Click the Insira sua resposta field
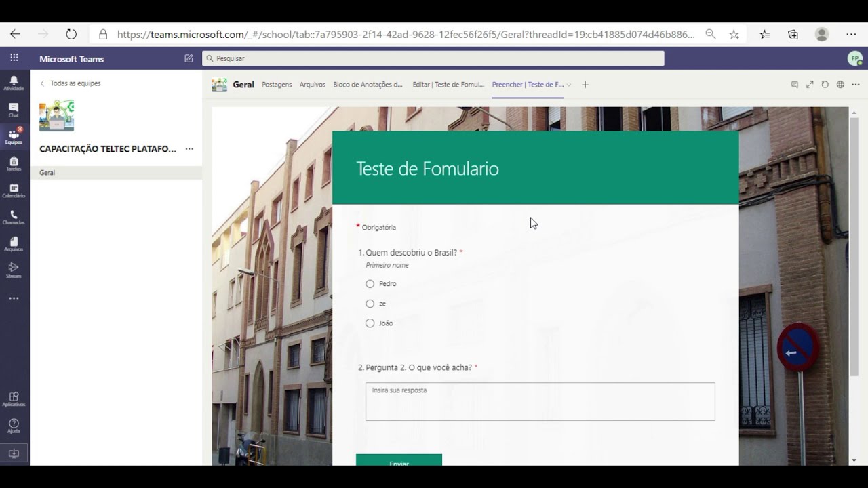The width and height of the screenshot is (868, 488). [x=540, y=401]
